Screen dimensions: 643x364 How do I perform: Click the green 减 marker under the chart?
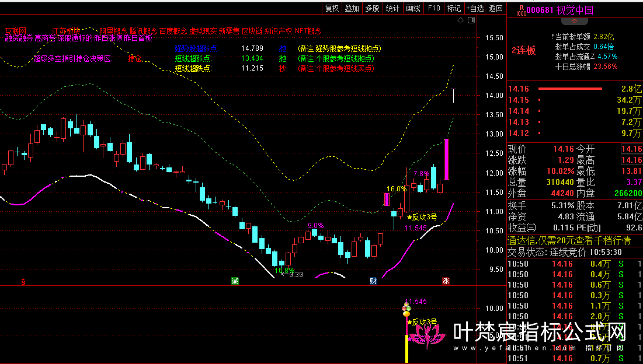pyautogui.click(x=235, y=281)
